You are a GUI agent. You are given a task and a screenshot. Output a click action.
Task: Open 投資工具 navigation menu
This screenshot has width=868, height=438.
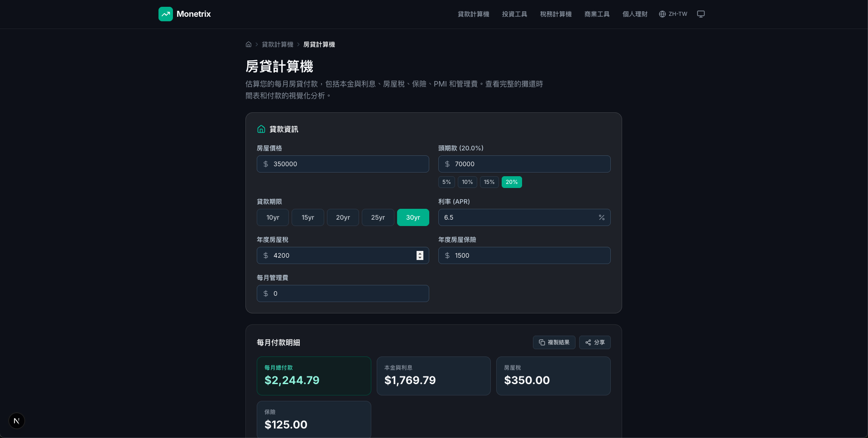tap(515, 14)
